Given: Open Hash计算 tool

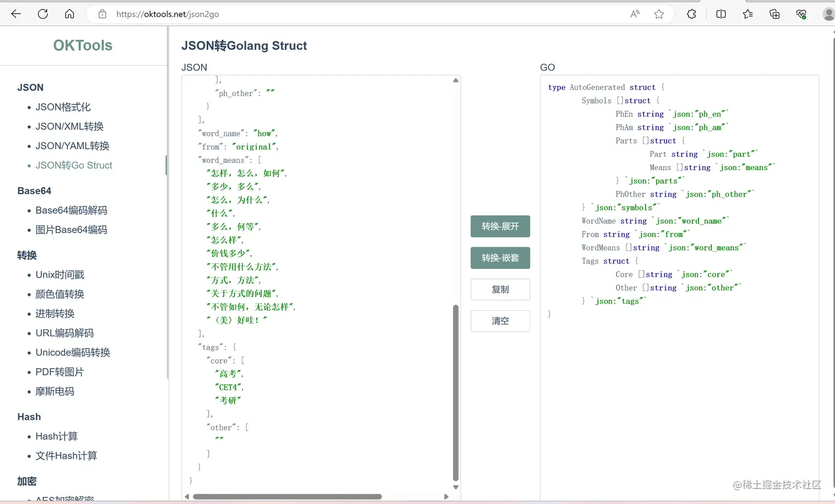Looking at the screenshot, I should click(x=56, y=436).
